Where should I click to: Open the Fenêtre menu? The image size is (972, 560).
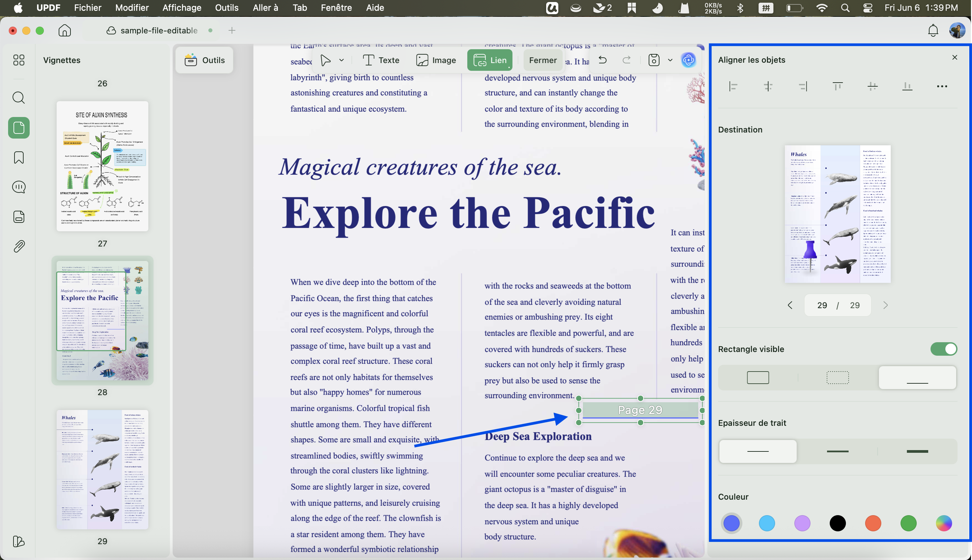336,8
